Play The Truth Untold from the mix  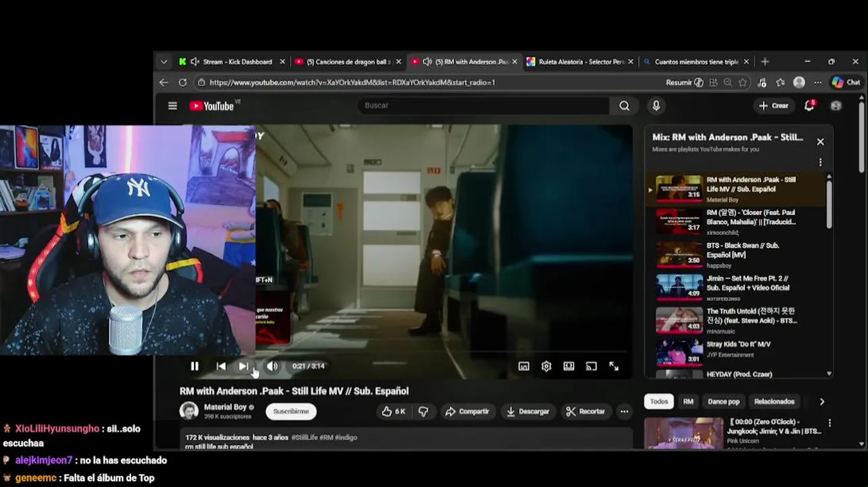coord(737,321)
